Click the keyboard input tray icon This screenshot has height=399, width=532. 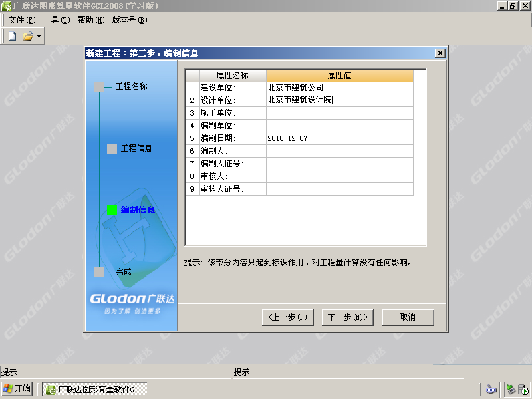click(491, 389)
